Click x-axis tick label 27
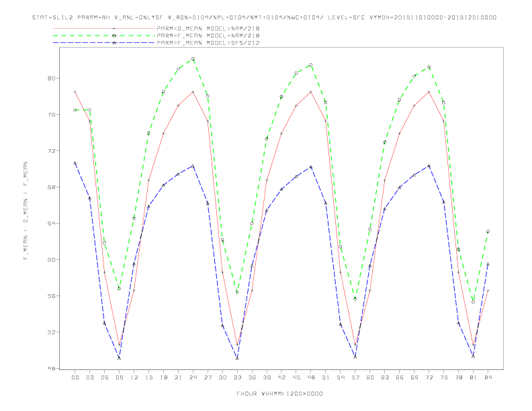 tap(208, 377)
